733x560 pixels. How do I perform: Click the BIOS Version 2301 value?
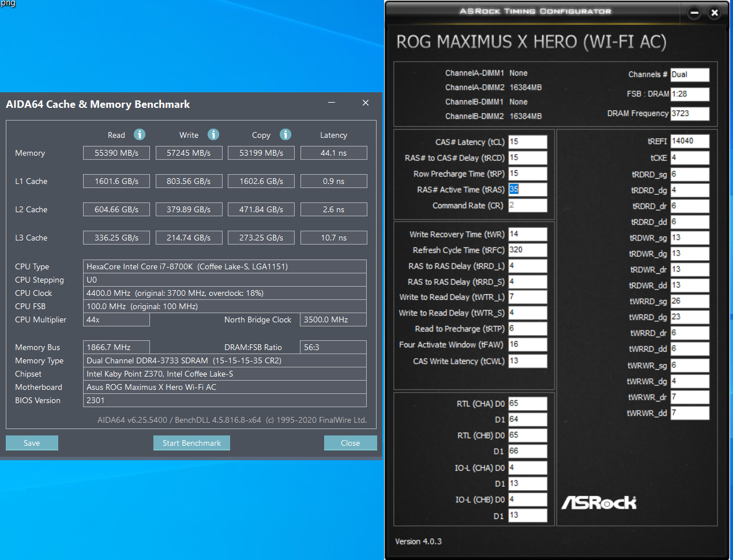[225, 400]
